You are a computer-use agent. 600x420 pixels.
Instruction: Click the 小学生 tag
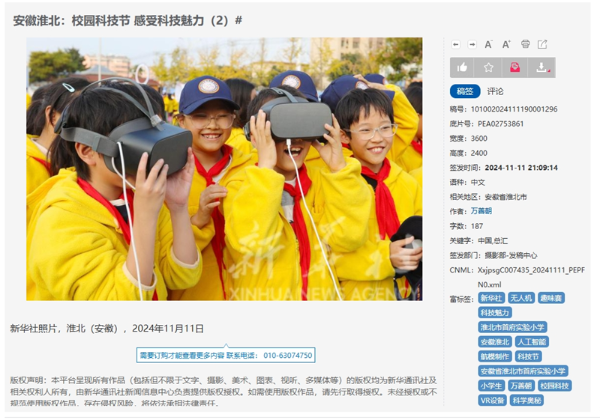pyautogui.click(x=491, y=386)
